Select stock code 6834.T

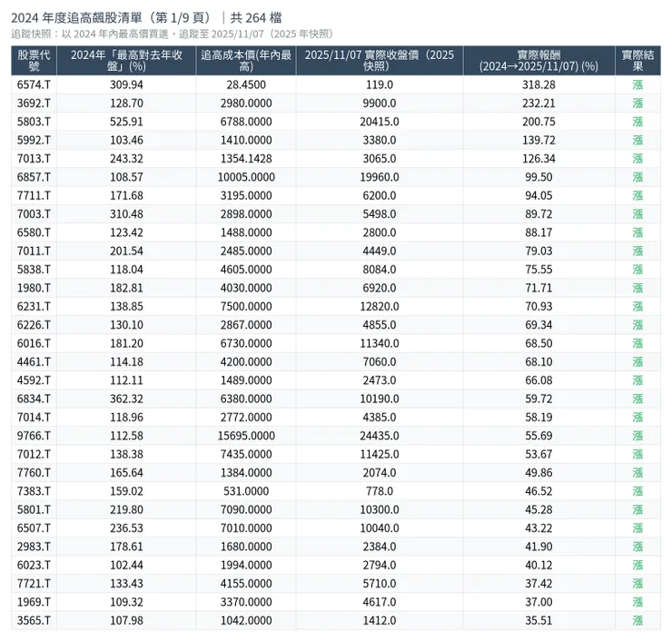pyautogui.click(x=34, y=399)
